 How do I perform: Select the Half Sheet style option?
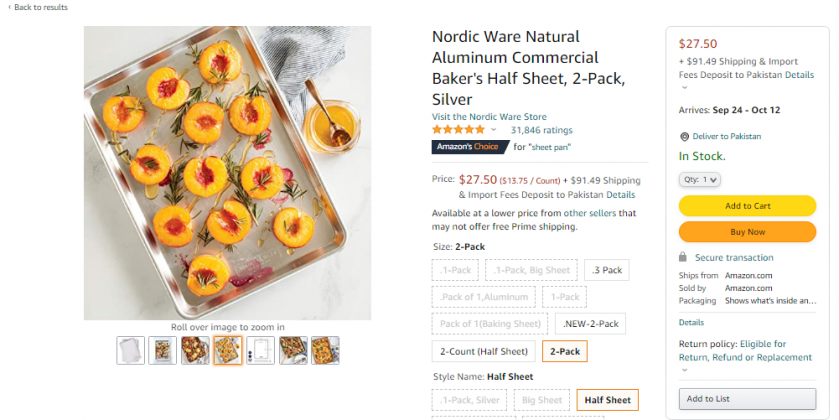[x=607, y=400]
